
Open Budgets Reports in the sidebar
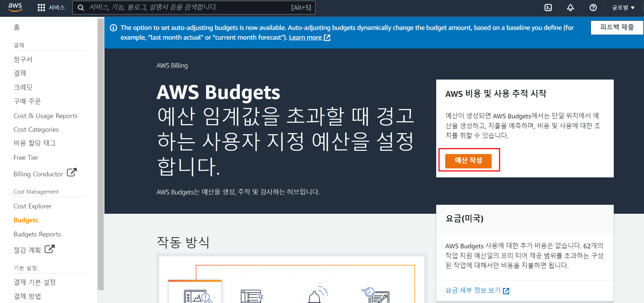click(37, 234)
